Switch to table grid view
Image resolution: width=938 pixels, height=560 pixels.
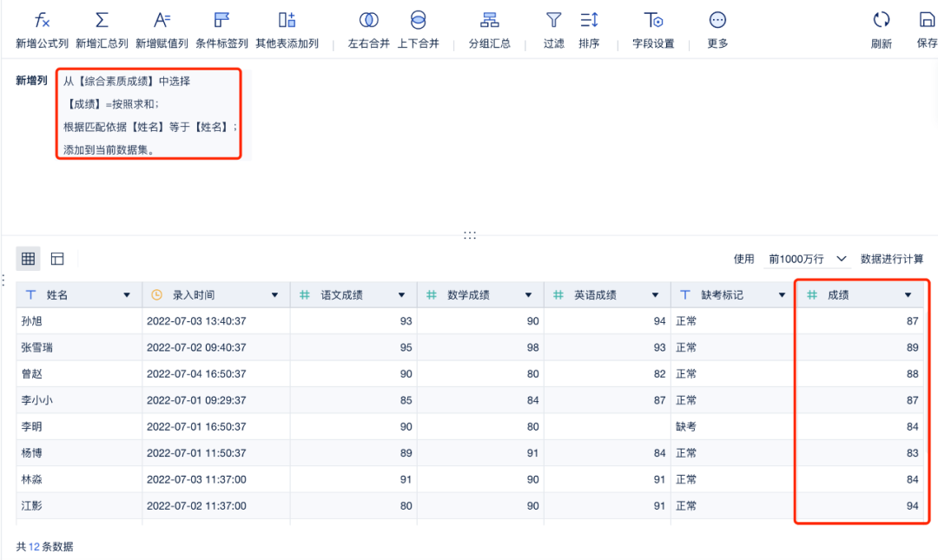[x=28, y=259]
